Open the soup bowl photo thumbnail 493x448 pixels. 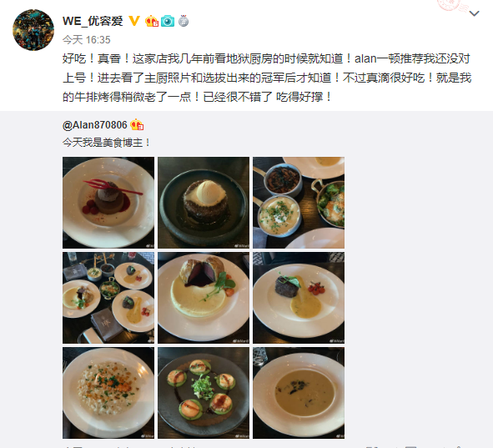(x=299, y=393)
